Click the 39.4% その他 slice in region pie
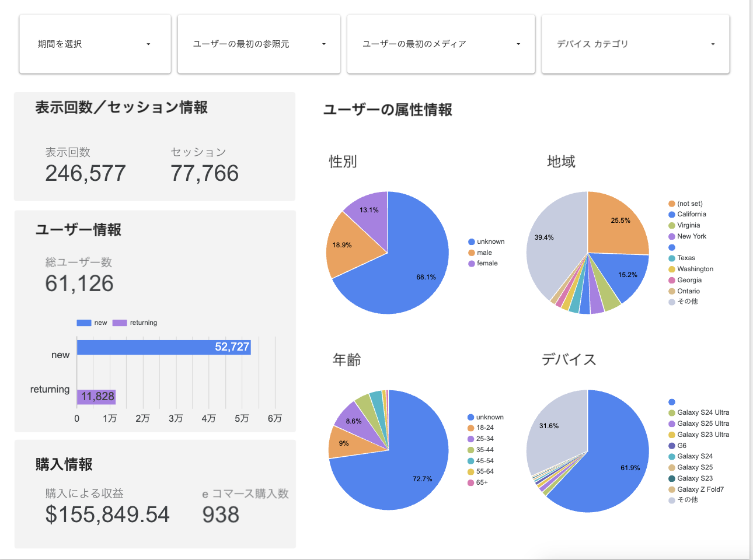753x560 pixels. [555, 245]
